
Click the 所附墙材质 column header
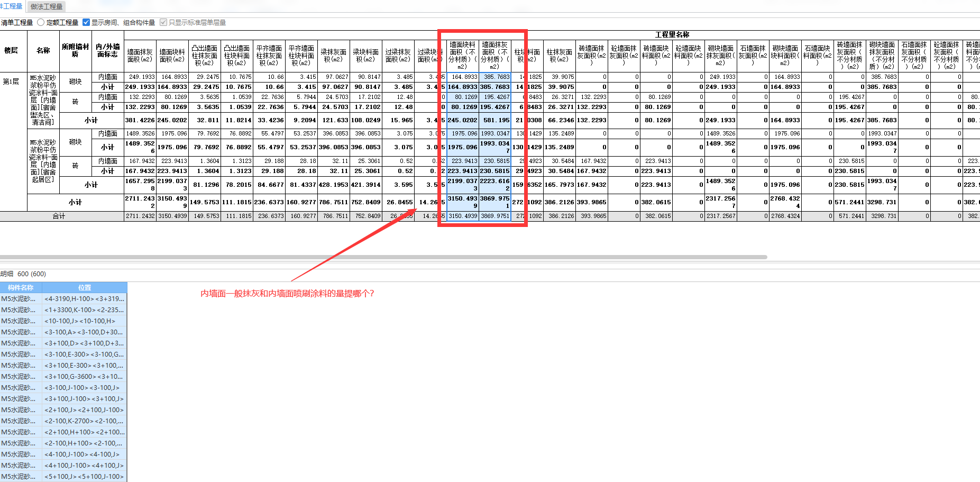coord(76,51)
